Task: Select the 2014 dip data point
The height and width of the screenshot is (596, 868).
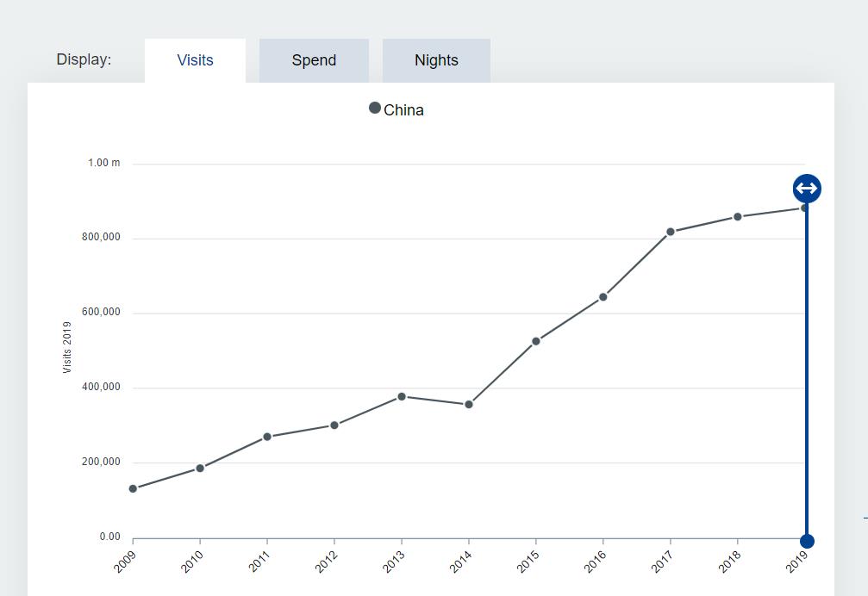Action: click(x=469, y=405)
